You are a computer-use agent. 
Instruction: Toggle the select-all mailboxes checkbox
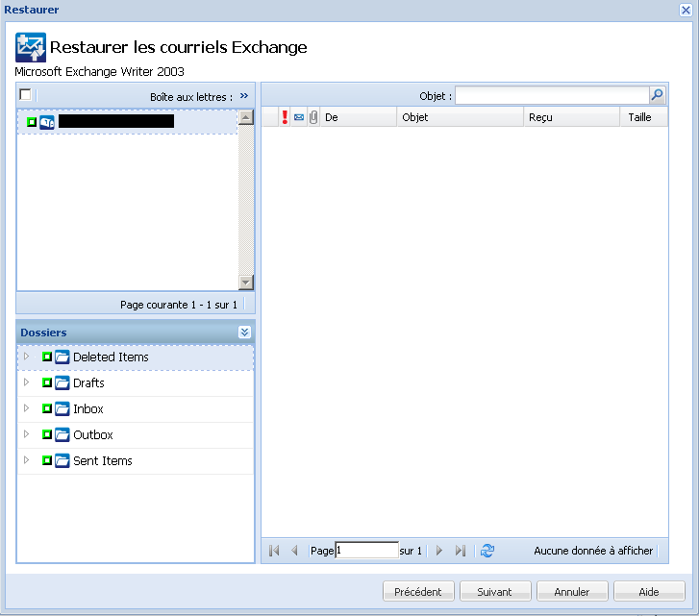[x=26, y=94]
